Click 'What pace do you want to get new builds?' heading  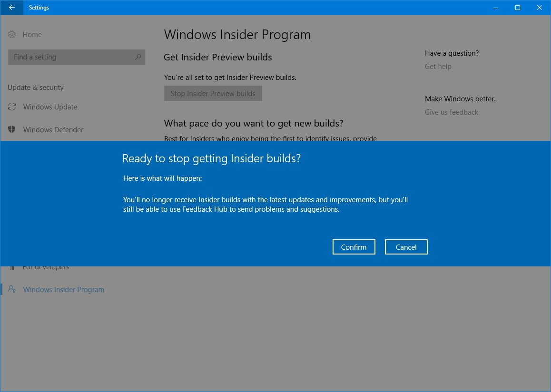pos(253,123)
